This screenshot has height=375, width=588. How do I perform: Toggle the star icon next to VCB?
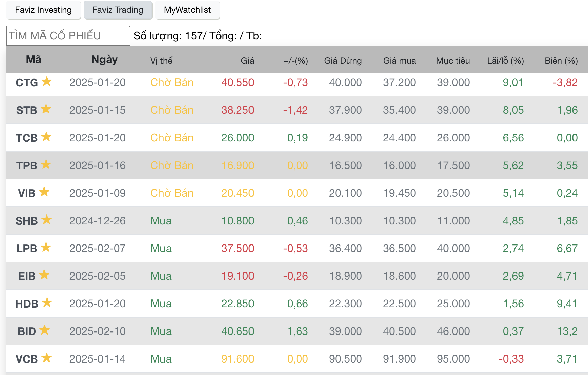tap(47, 358)
